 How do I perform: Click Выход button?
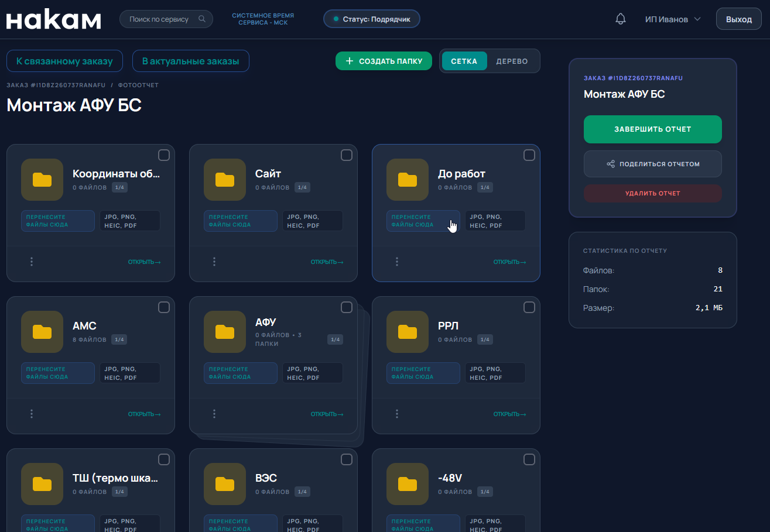[x=739, y=19]
